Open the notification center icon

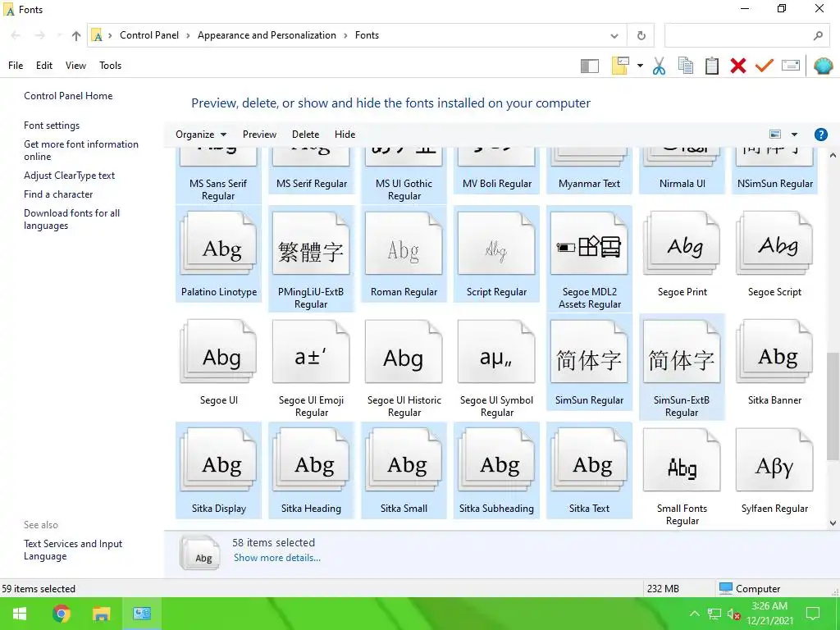tap(813, 614)
